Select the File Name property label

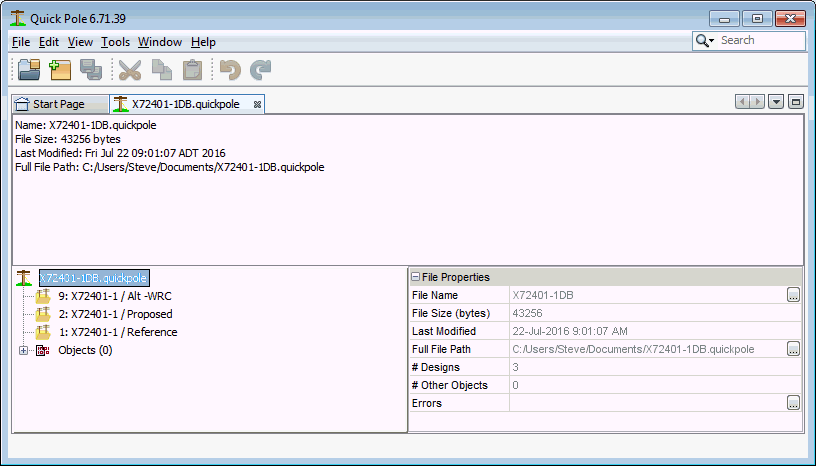(435, 295)
